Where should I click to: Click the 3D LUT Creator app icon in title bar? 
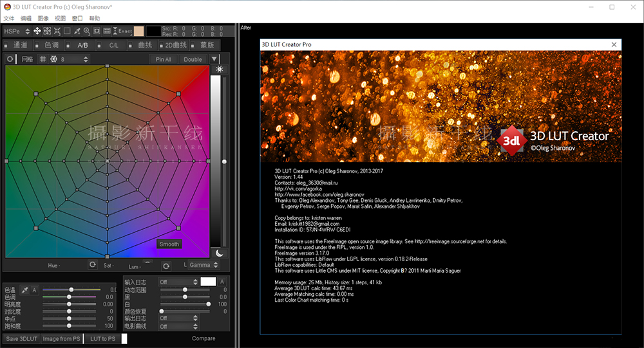[7, 6]
